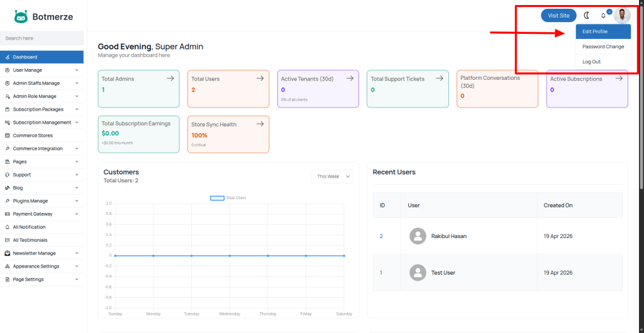
Task: Select Edit Profile from the profile menu
Action: coord(595,31)
